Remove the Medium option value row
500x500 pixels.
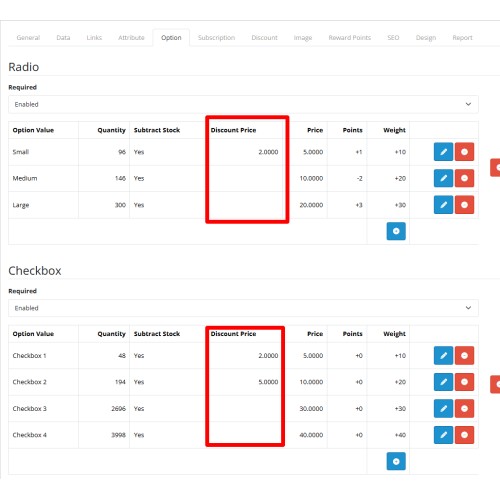[x=464, y=178]
